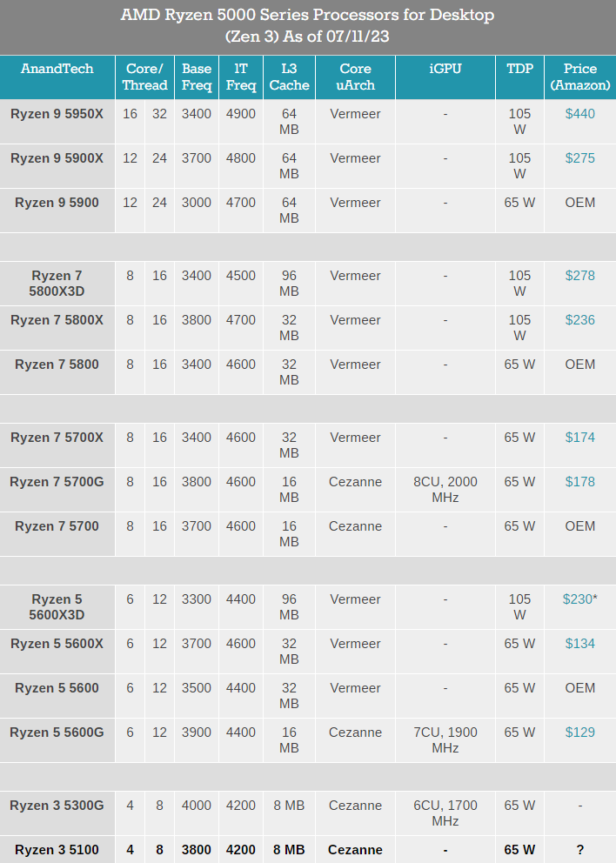This screenshot has width=616, height=863.
Task: Click the question mark price for Ryzen 3 5100
Action: click(x=579, y=850)
